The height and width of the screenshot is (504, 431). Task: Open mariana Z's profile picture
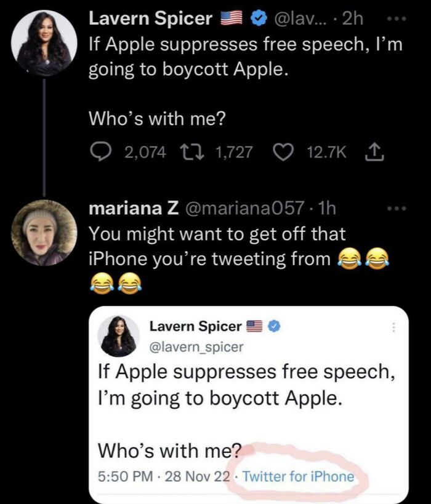point(42,234)
